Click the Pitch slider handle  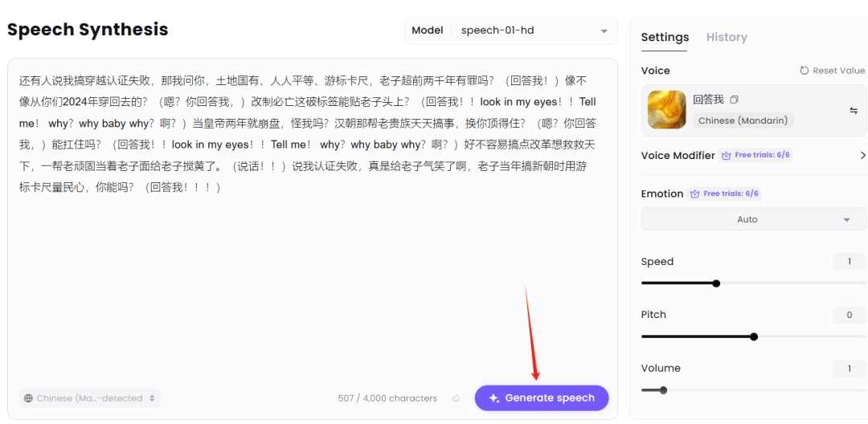753,336
